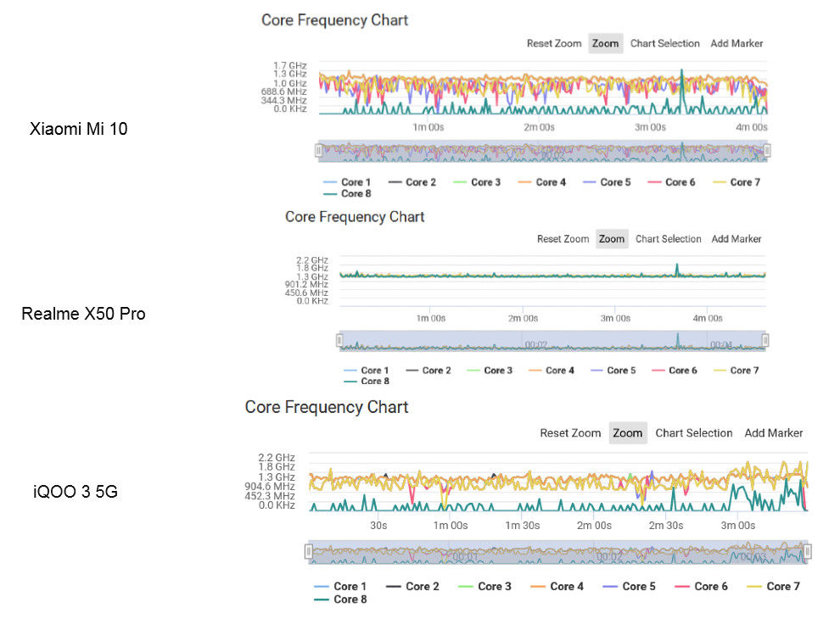840x630 pixels.
Task: Toggle Core 4 legend in Realme X50 Pro chart
Action: point(552,371)
